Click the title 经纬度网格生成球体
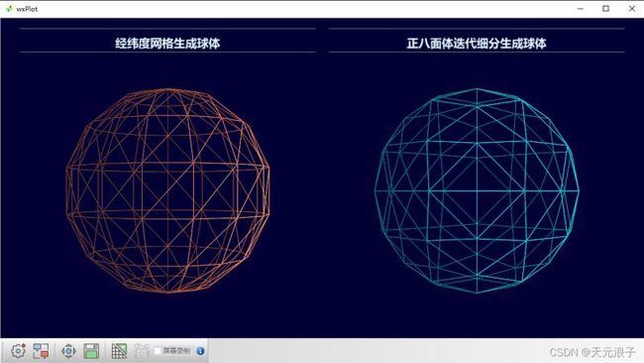The image size is (644, 363). coord(167,44)
